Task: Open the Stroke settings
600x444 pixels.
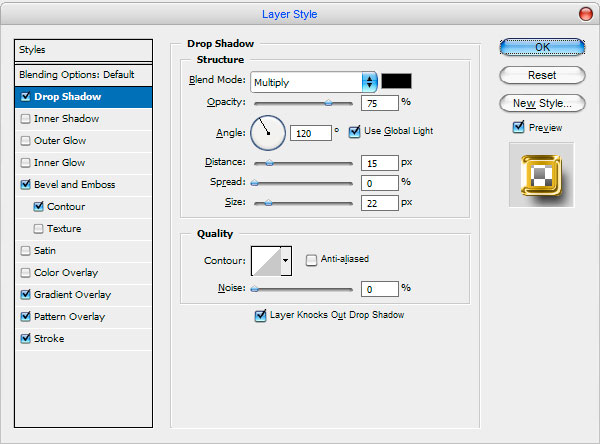Action: click(49, 338)
